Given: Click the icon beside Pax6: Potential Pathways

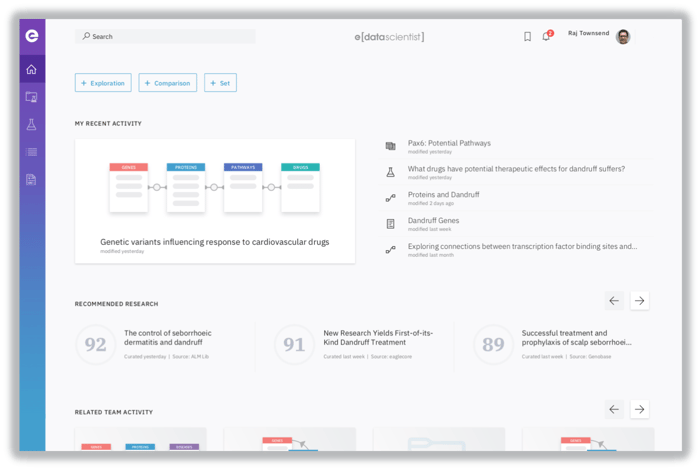Looking at the screenshot, I should click(x=390, y=146).
